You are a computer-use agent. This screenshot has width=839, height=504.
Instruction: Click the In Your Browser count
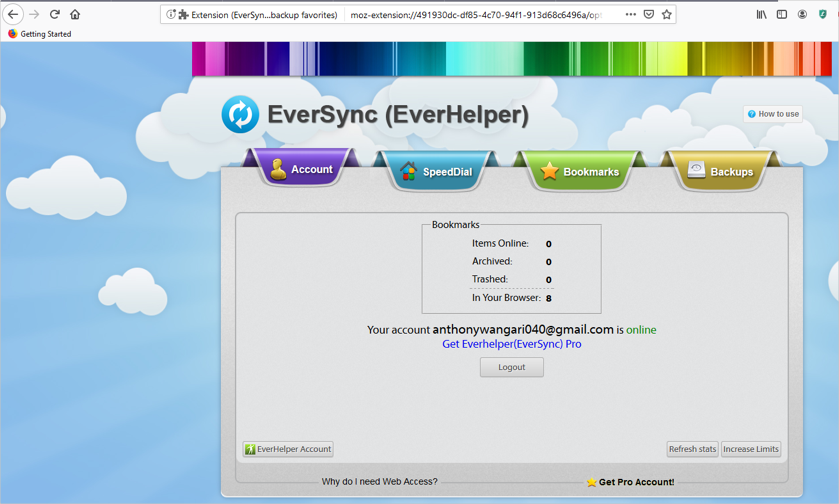pyautogui.click(x=548, y=298)
